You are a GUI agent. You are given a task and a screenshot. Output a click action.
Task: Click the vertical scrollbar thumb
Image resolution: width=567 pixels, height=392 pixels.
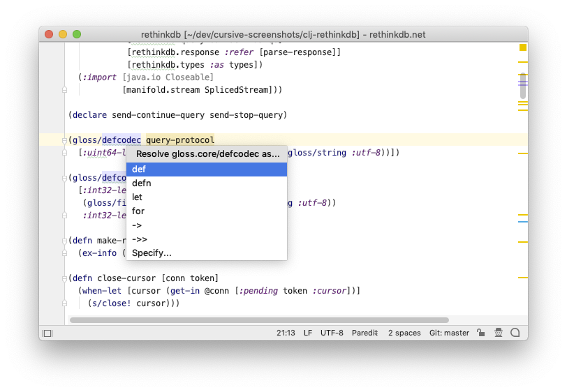[x=523, y=86]
